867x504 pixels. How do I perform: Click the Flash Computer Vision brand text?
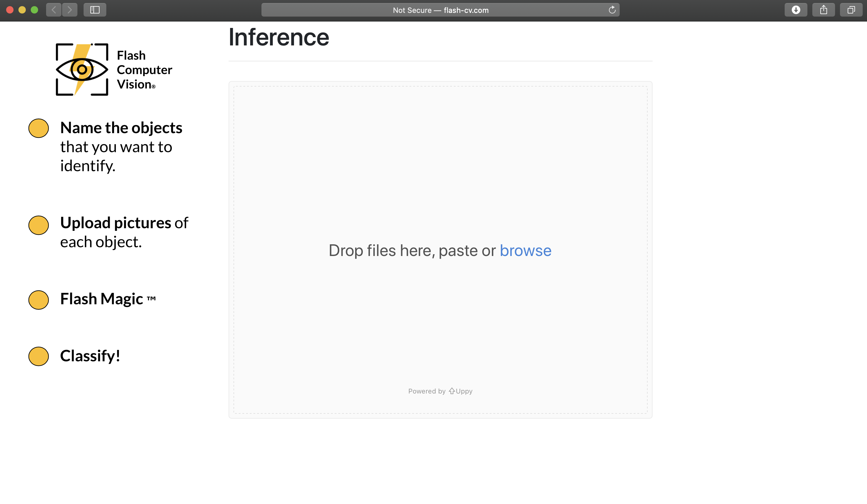(144, 70)
